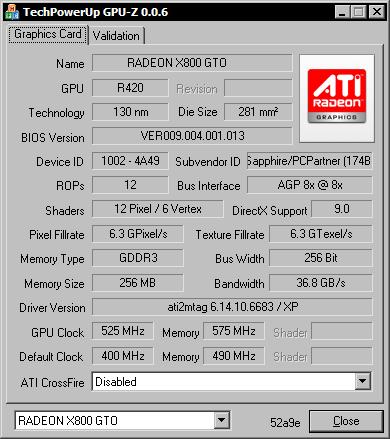Viewport: 390px width, 439px height.
Task: Minimize the GPU-Z window
Action: [x=342, y=12]
